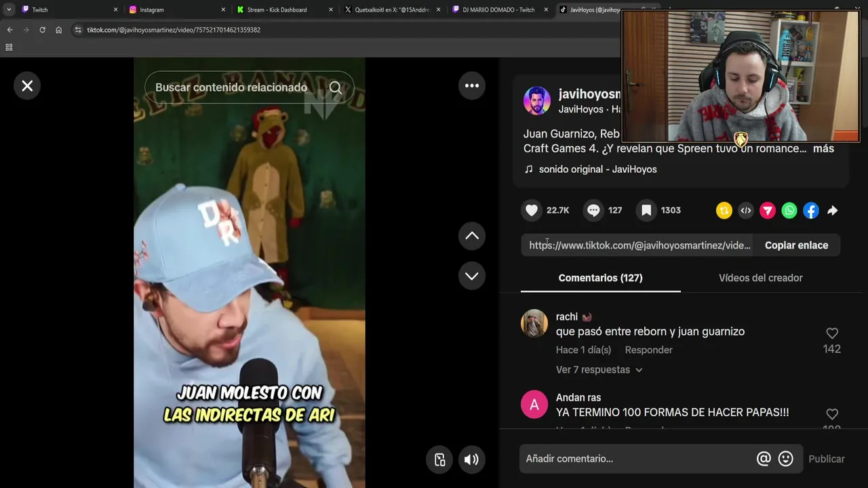
Task: Switch to Vídeos del creador tab
Action: pos(761,278)
